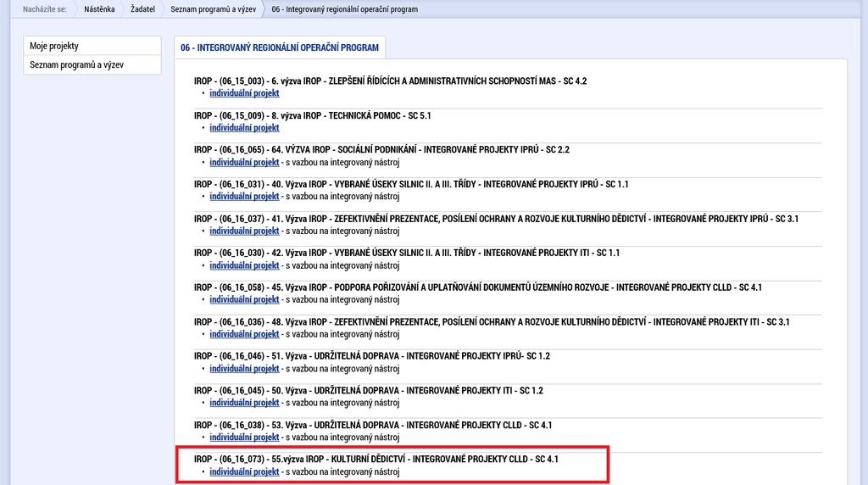Open Moje projekty in the sidebar
The height and width of the screenshot is (485, 868).
(92, 46)
